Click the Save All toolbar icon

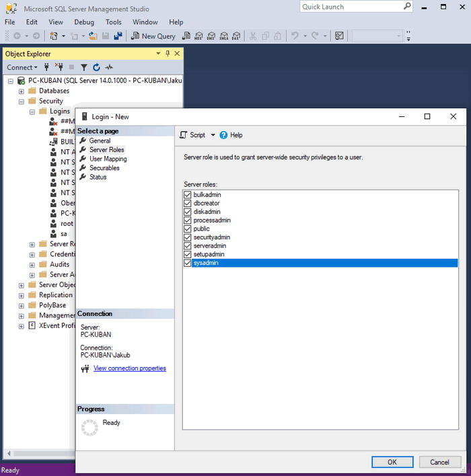118,36
